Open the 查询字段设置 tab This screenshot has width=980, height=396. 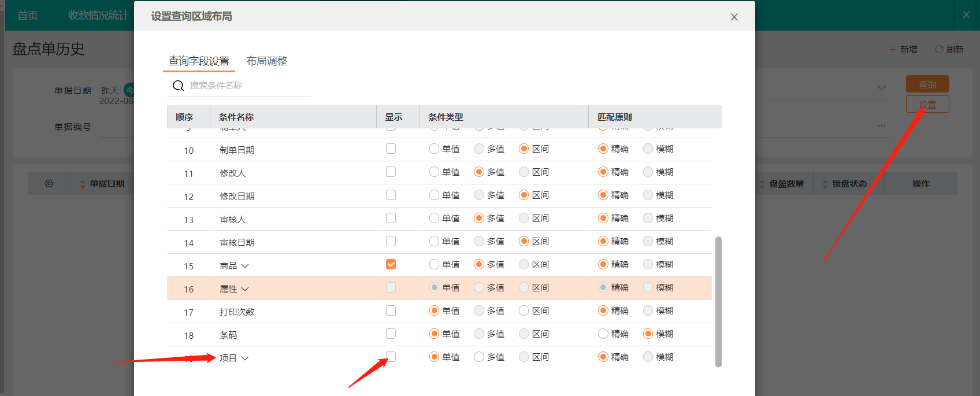click(x=199, y=61)
